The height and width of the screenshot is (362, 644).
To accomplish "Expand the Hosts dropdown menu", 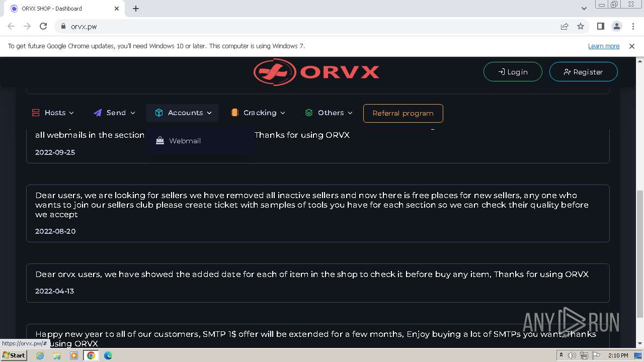I will (x=53, y=113).
